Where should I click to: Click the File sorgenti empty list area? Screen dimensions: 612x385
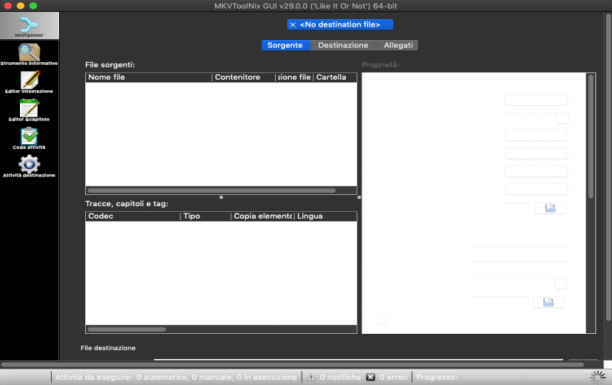click(221, 134)
